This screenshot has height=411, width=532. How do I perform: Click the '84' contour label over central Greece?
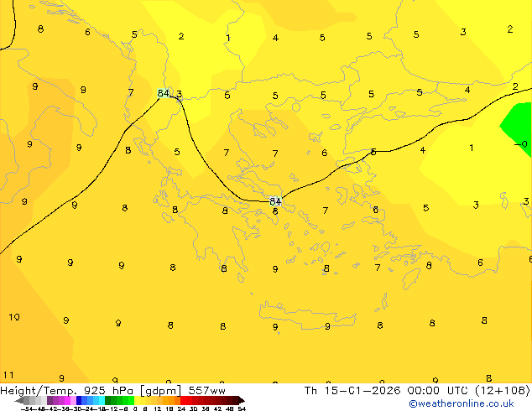pyautogui.click(x=275, y=202)
